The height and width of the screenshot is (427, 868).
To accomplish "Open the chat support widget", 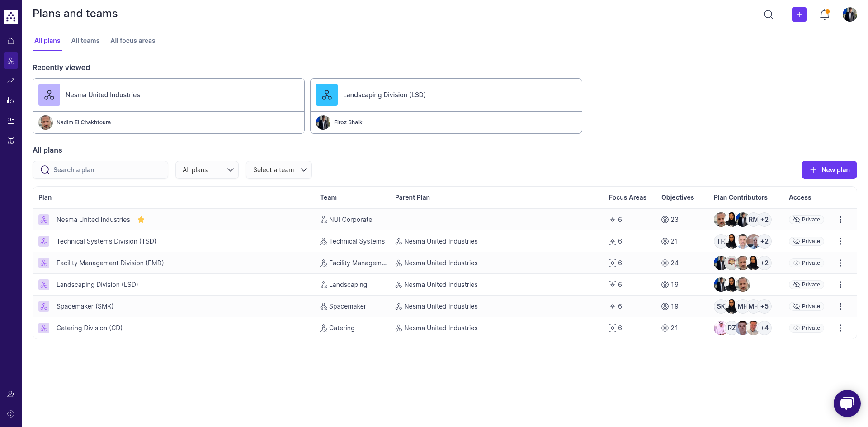I will pyautogui.click(x=847, y=403).
